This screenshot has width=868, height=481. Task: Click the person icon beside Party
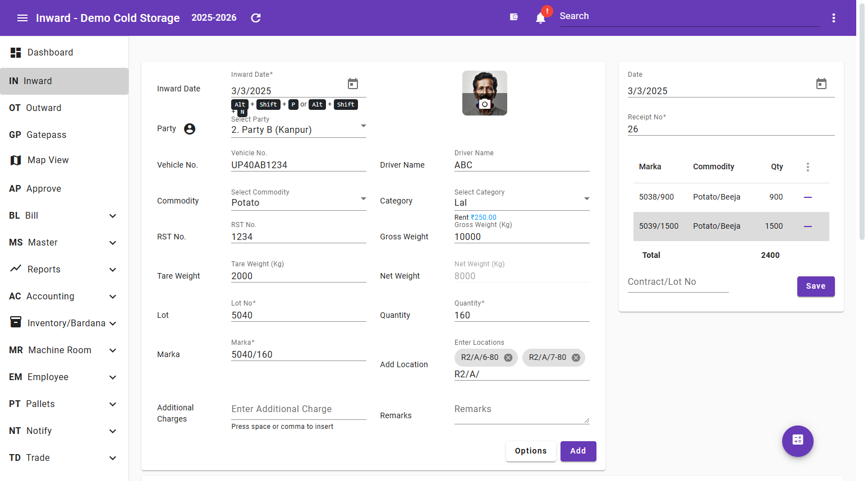(189, 128)
